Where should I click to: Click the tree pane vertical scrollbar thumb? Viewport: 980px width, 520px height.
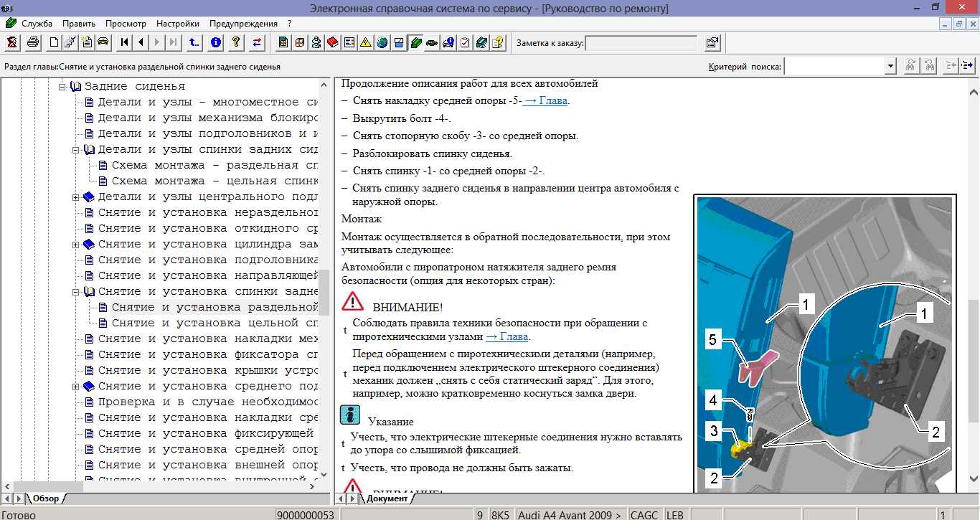pos(324,293)
